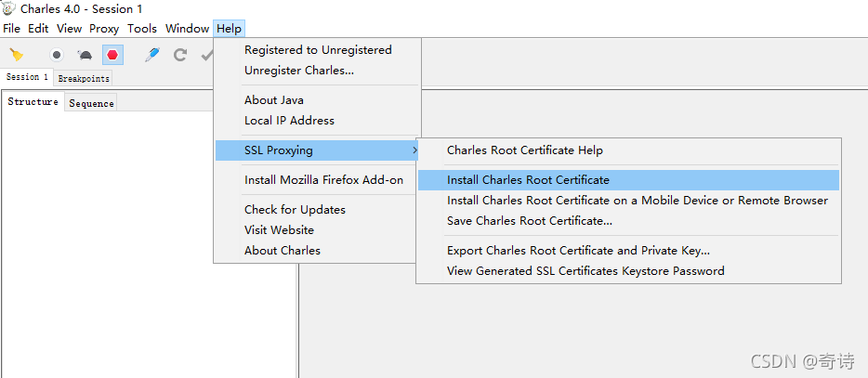Open the Window menu
The image size is (868, 378).
click(187, 29)
